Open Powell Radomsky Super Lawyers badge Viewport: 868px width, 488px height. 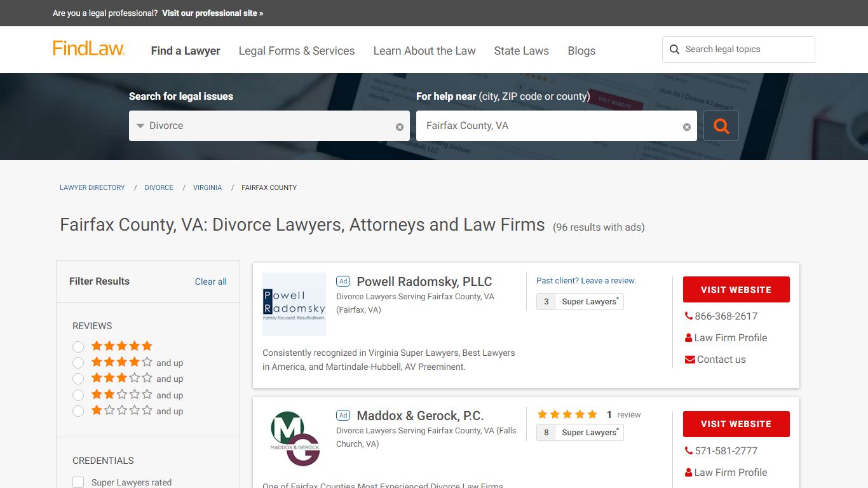(x=580, y=301)
